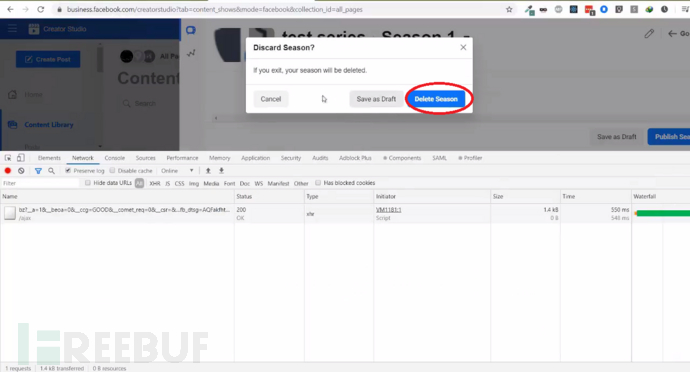Click the export HAR download arrow icon
The height and width of the screenshot is (372, 690).
221,171
